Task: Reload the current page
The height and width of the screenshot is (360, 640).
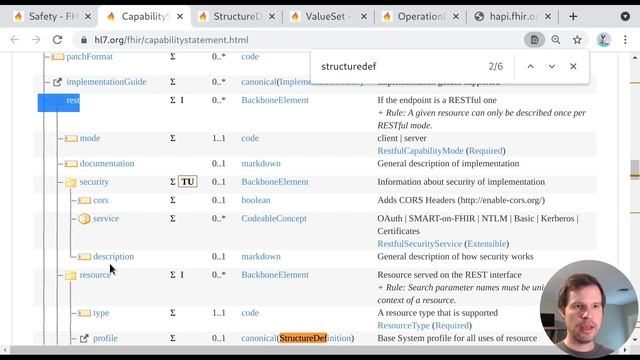Action: 57,40
